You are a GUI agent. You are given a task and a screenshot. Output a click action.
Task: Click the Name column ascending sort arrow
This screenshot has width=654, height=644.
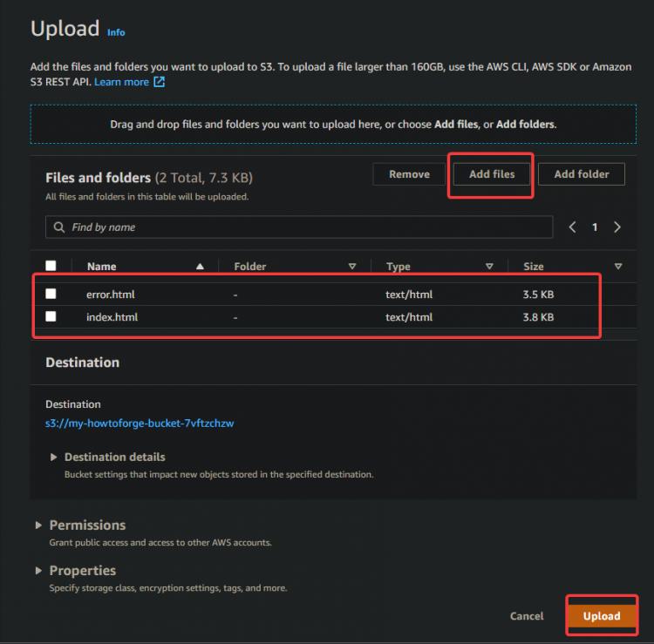201,267
